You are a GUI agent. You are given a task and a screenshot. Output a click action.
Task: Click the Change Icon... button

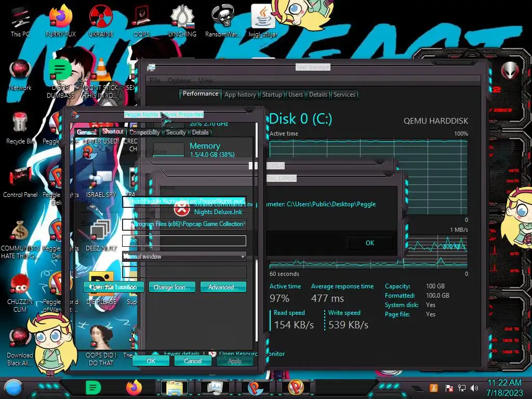[x=171, y=287]
